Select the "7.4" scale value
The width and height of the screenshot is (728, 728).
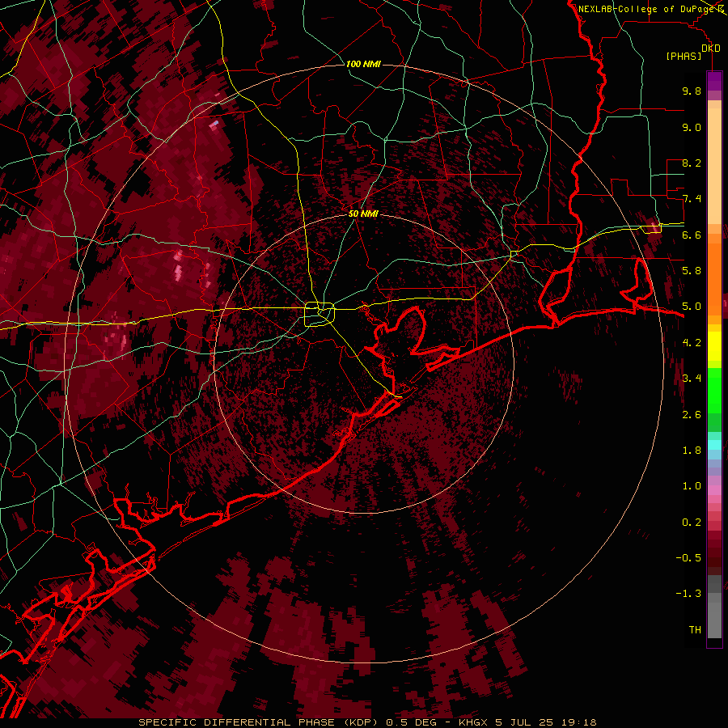pyautogui.click(x=692, y=199)
